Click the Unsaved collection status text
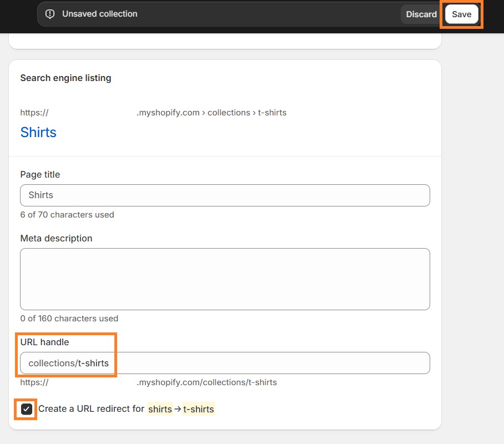This screenshot has width=504, height=444. 100,14
